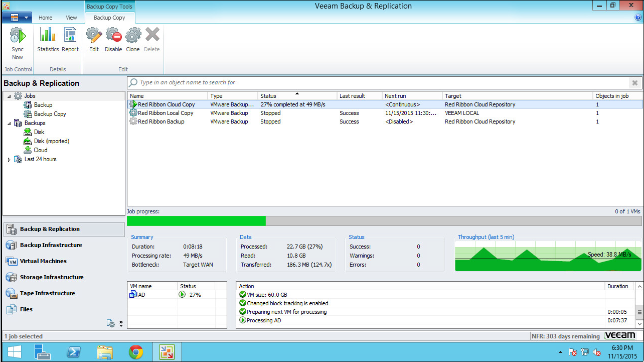The width and height of the screenshot is (644, 362).
Task: Click the green job progress bar
Action: coord(196,221)
